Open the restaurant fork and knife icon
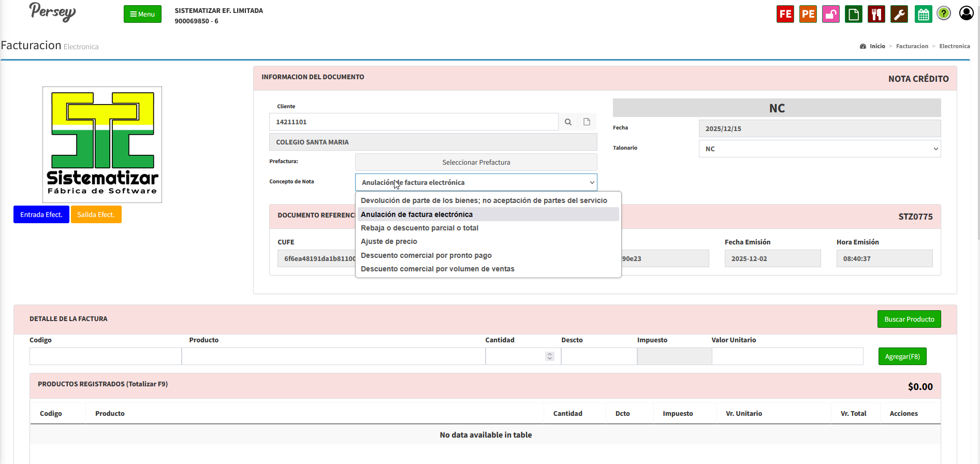 pyautogui.click(x=876, y=14)
